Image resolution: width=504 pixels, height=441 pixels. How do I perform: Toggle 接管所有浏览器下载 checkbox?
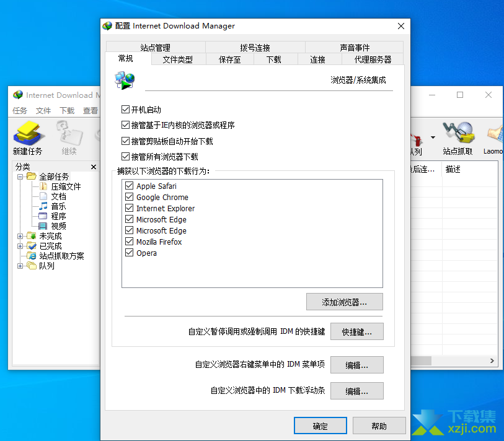[x=125, y=157]
